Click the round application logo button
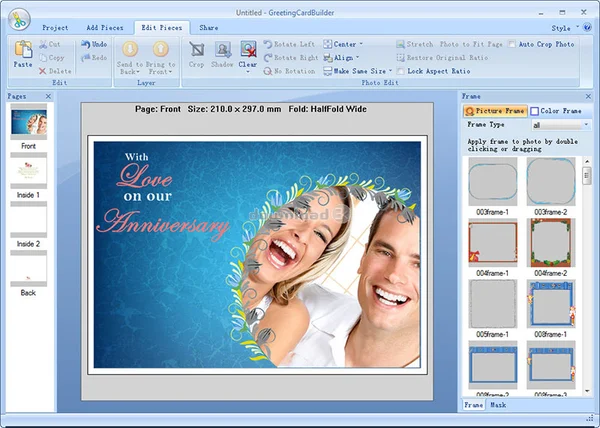 (x=19, y=19)
